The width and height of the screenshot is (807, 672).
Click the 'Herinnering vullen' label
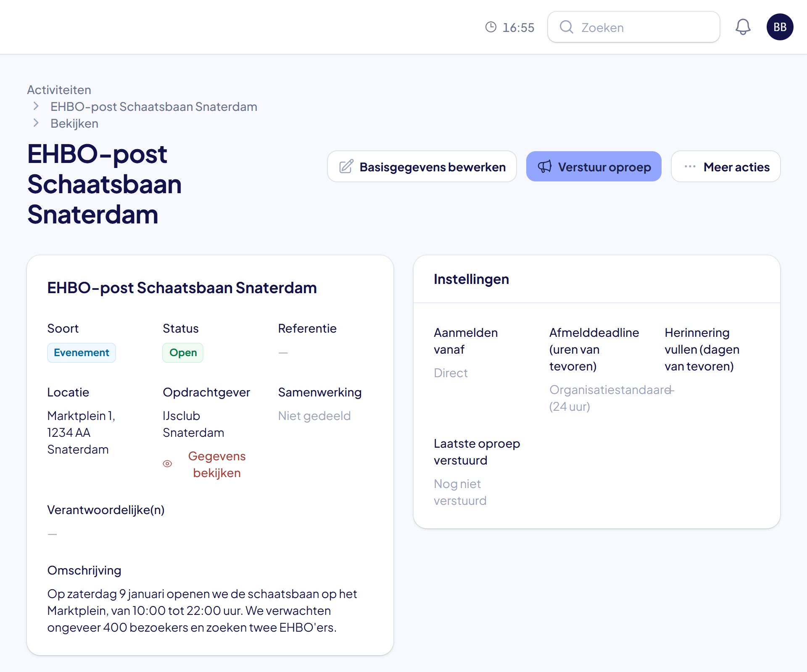[702, 349]
